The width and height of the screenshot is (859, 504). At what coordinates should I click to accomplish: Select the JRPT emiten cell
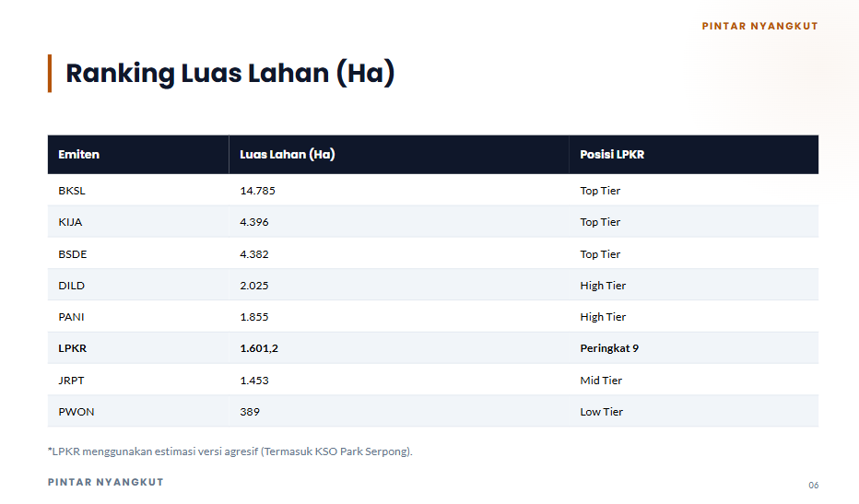(x=71, y=381)
